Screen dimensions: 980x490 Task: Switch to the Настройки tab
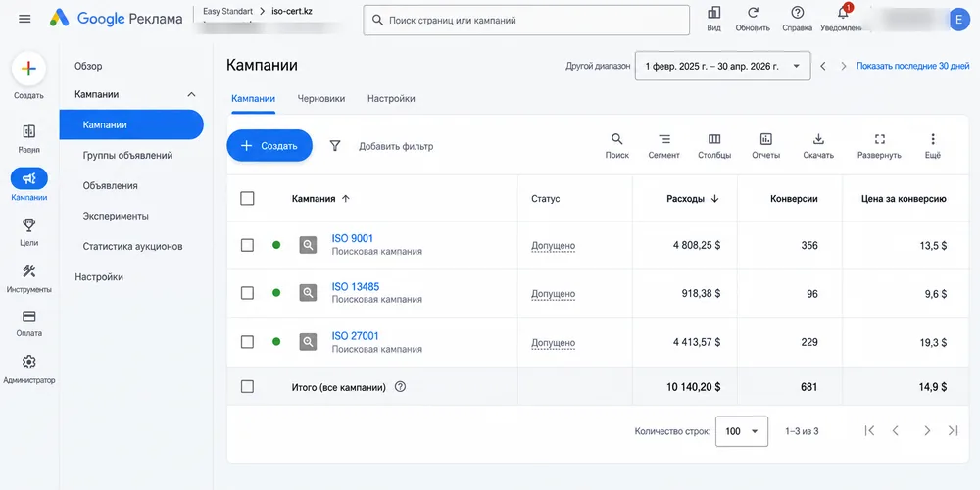391,99
